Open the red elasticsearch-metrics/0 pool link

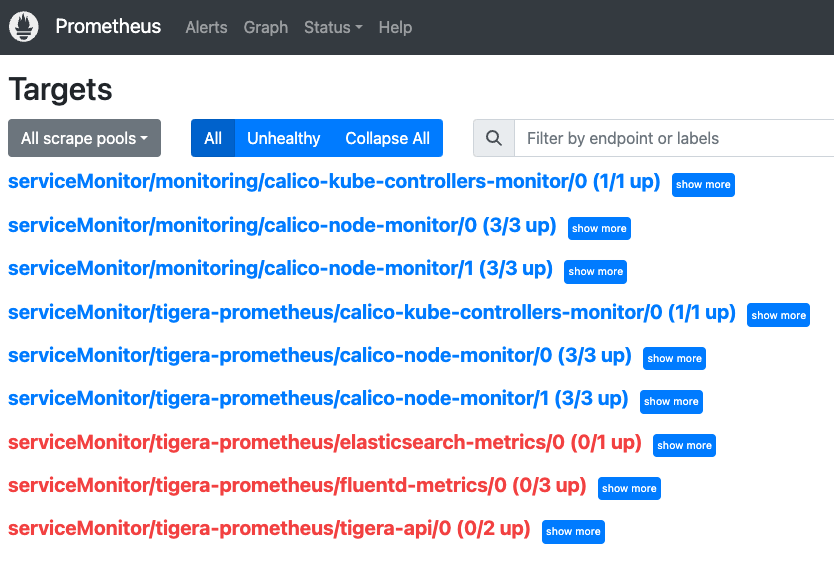(x=325, y=443)
